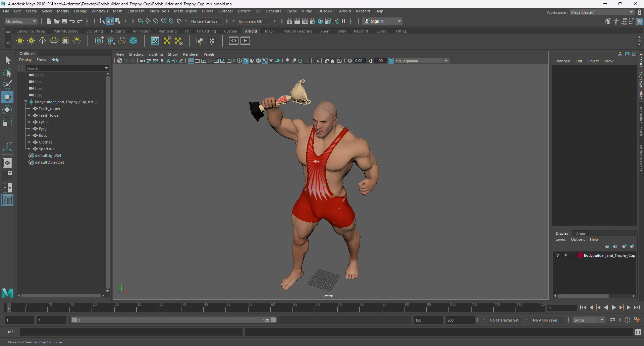This screenshot has width=644, height=346.
Task: Open animation preferences running-man icon
Action: (637, 320)
